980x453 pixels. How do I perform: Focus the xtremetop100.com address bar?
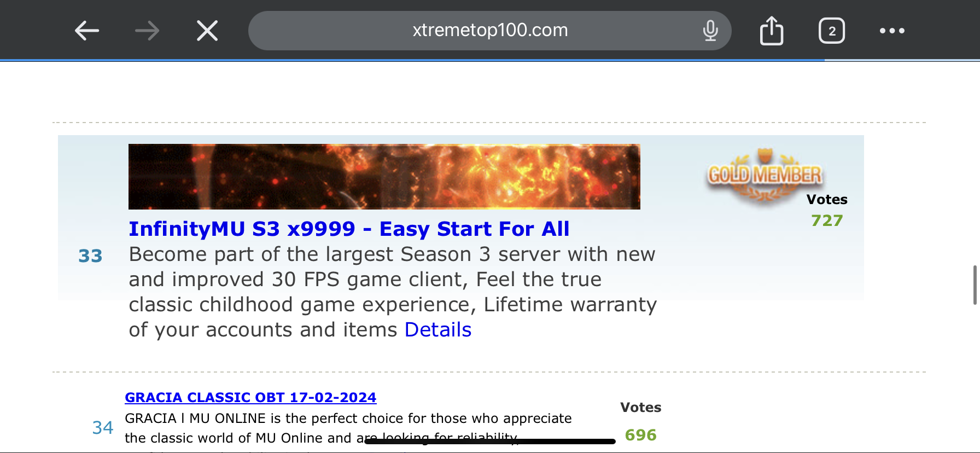click(490, 31)
